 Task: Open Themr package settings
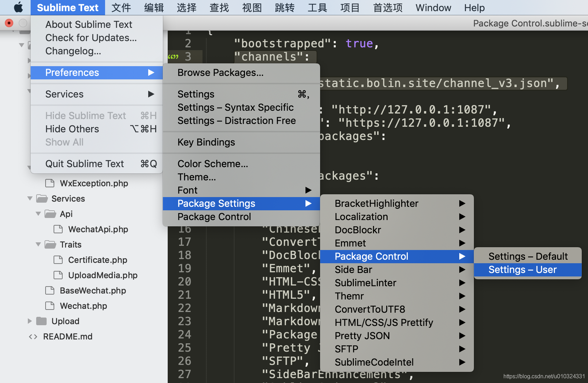click(397, 296)
